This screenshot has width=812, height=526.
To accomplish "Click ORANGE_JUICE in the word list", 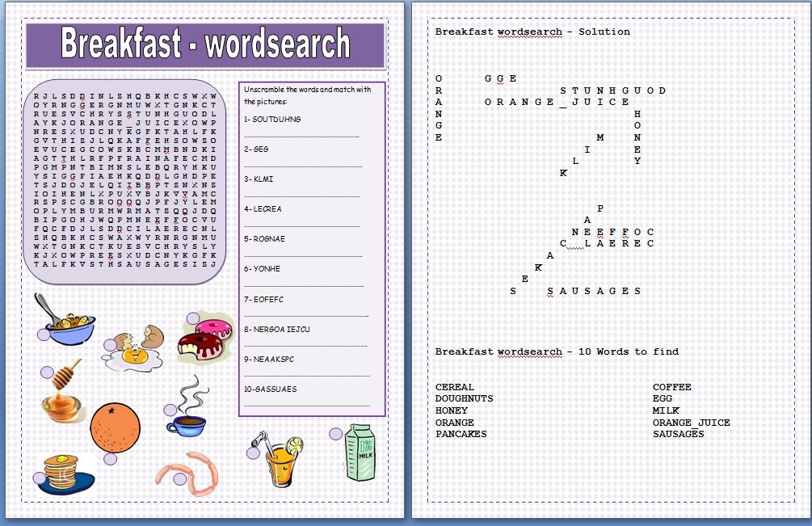I will pos(692,423).
